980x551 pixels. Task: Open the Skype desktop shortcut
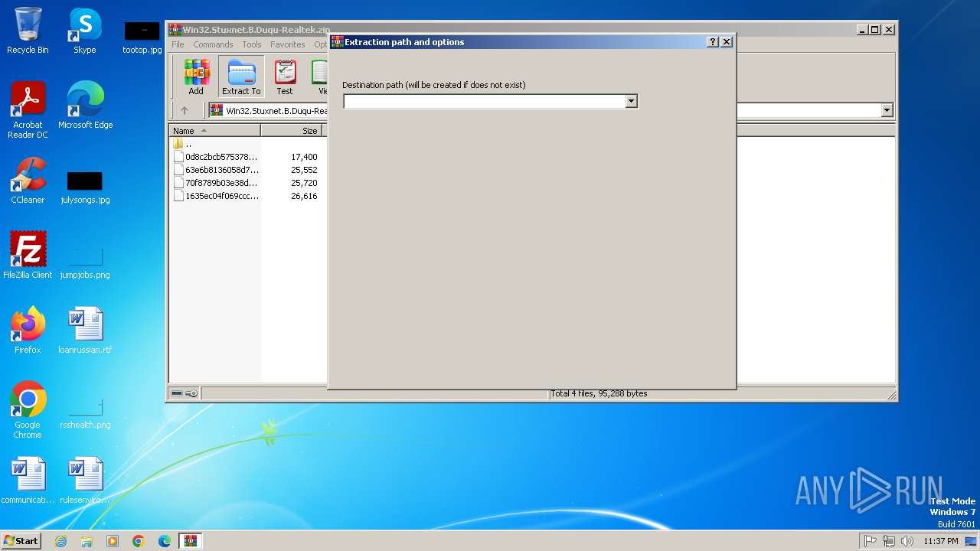click(x=85, y=31)
